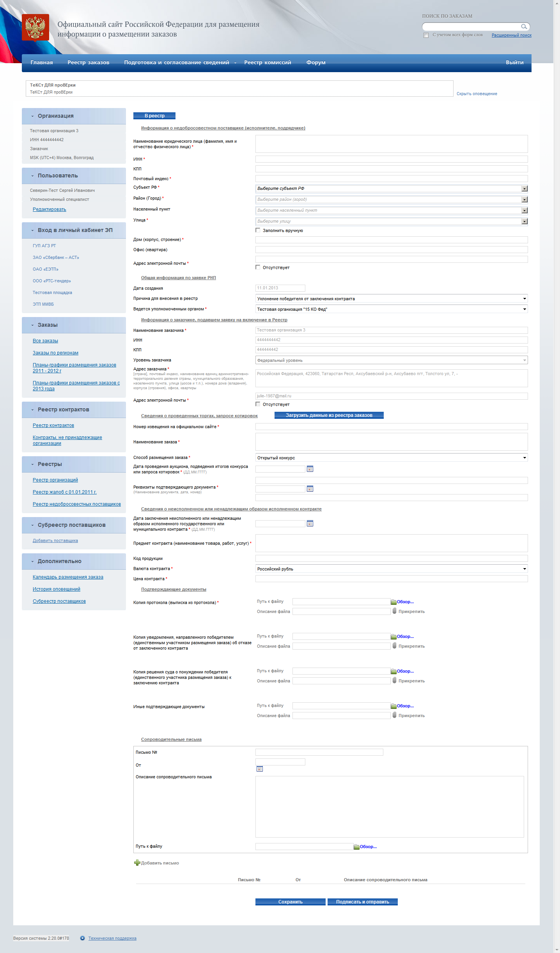The height and width of the screenshot is (953, 560).
Task: Click 'Загрузить данные из реестра заказов' button
Action: pyautogui.click(x=329, y=415)
